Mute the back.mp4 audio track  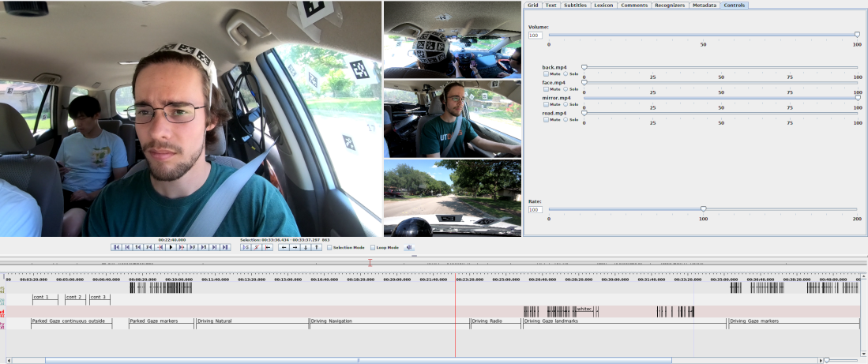click(546, 73)
